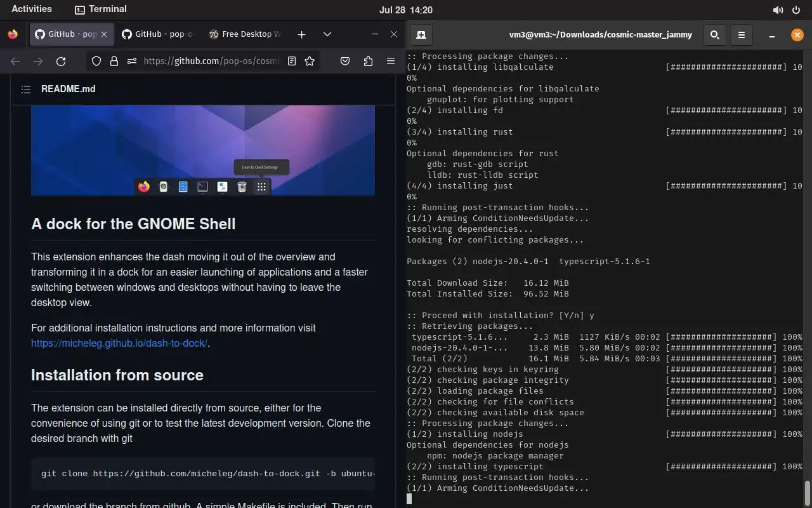Search in terminal with magnifier icon

(715, 35)
